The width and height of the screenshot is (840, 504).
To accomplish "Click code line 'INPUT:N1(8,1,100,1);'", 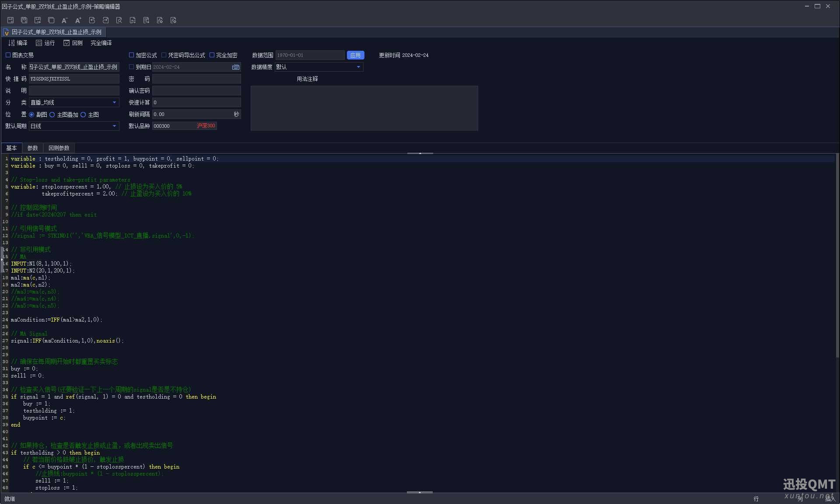I will (41, 264).
